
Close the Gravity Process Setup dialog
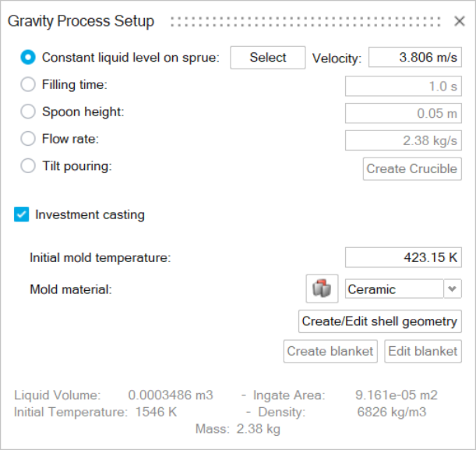(459, 21)
